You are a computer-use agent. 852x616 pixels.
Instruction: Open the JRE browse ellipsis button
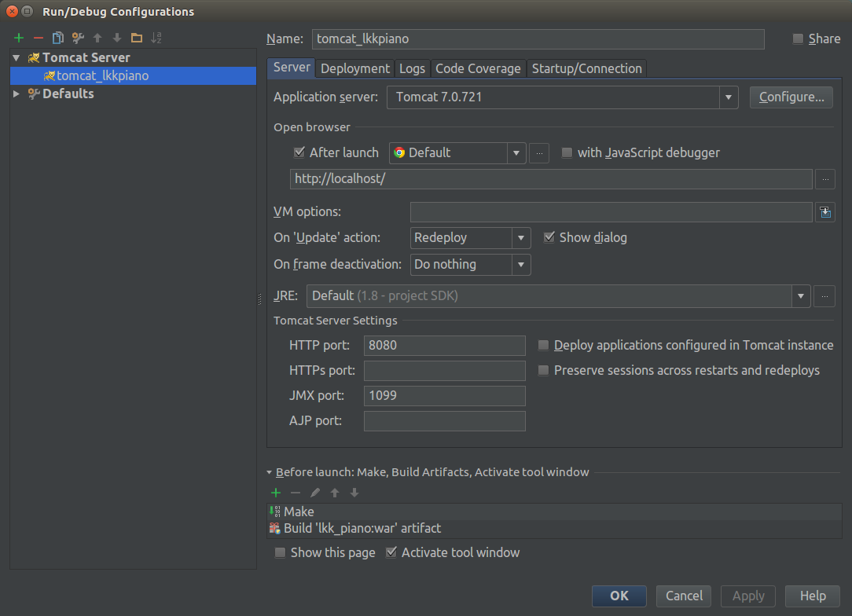point(824,296)
